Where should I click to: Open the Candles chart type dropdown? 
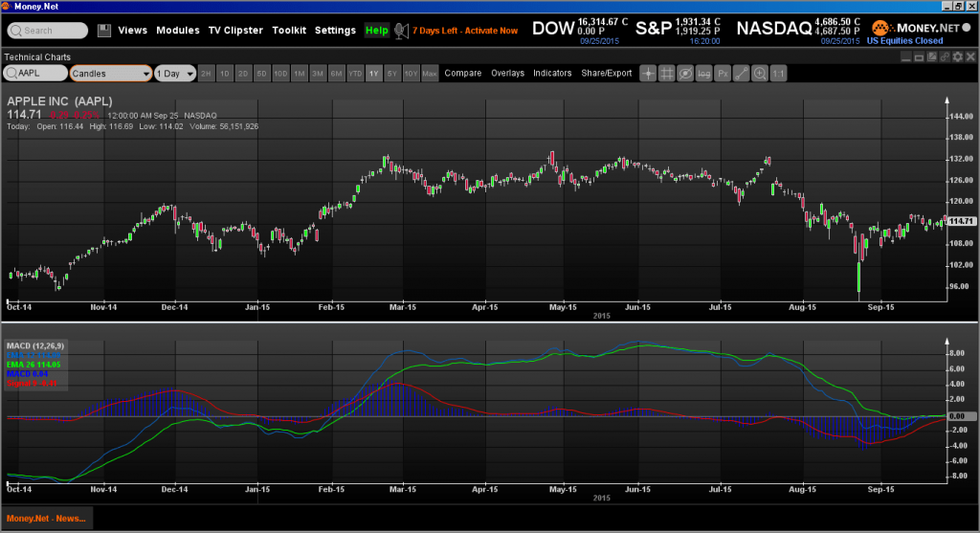click(111, 73)
